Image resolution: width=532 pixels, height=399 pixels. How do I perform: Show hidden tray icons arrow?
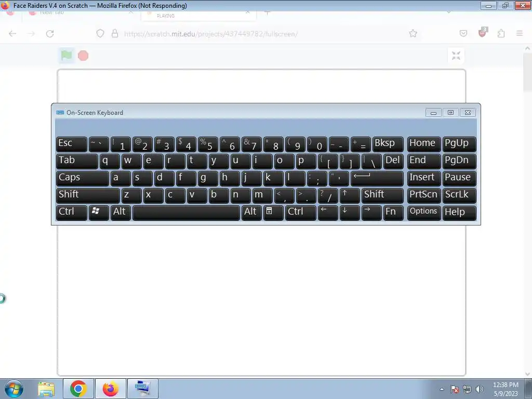click(x=442, y=390)
